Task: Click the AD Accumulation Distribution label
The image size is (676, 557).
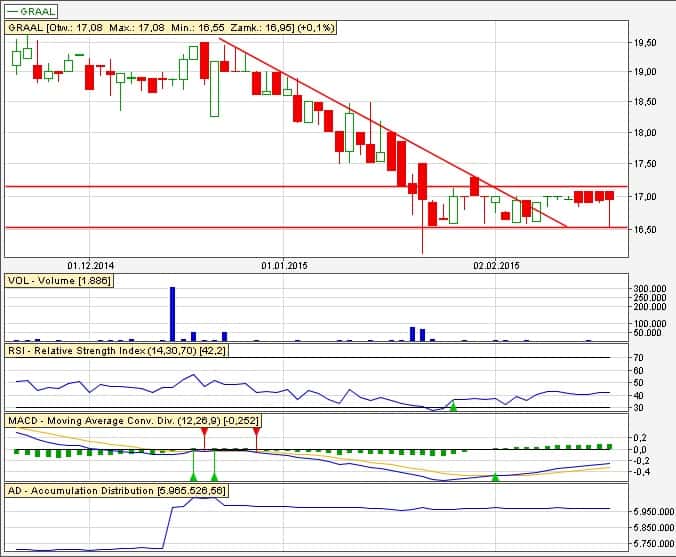Action: [117, 491]
